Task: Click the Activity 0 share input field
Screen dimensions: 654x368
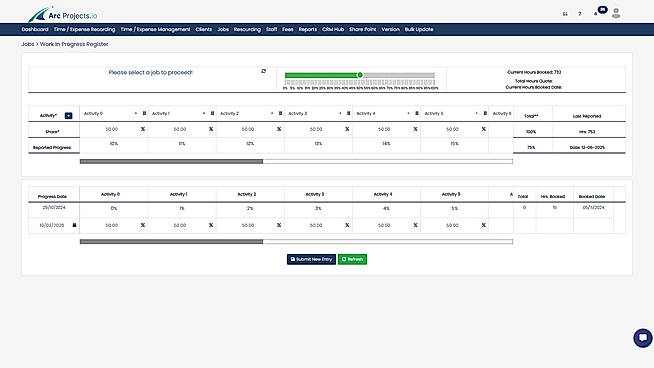Action: (111, 129)
